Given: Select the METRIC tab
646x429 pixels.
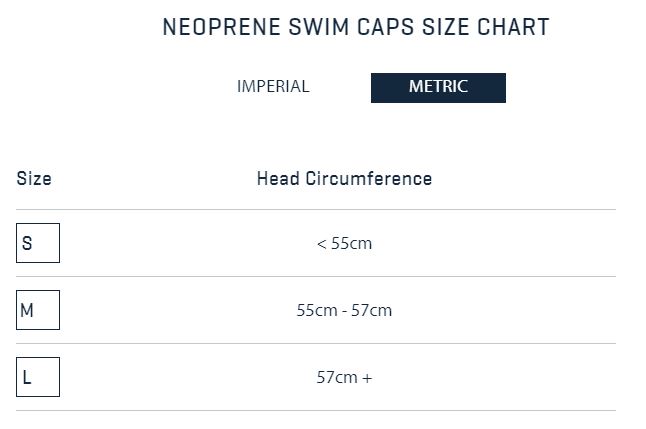Looking at the screenshot, I should pos(438,87).
